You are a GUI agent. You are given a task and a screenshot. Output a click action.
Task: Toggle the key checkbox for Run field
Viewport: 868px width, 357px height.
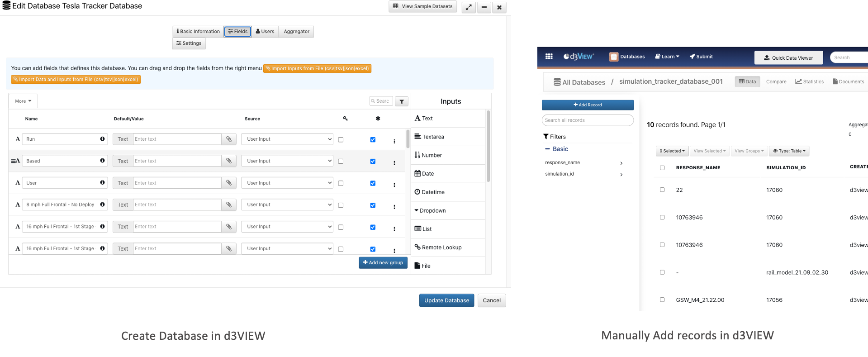[x=341, y=140]
